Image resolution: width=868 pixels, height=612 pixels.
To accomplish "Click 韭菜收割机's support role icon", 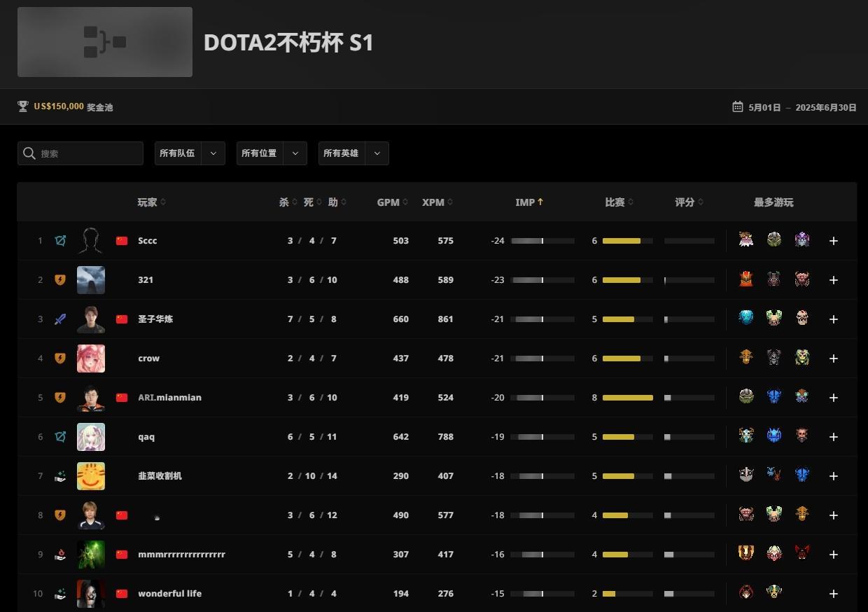I will [x=60, y=475].
